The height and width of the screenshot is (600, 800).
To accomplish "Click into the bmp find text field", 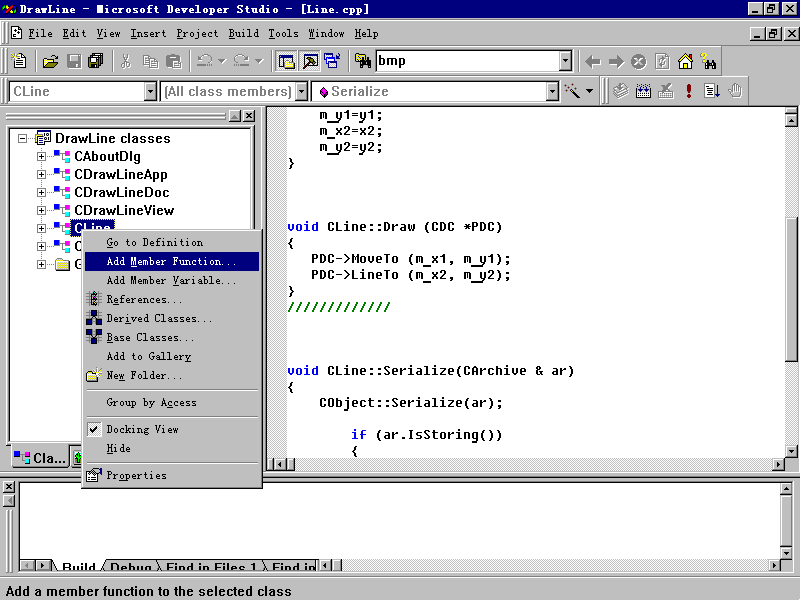I will tap(467, 61).
